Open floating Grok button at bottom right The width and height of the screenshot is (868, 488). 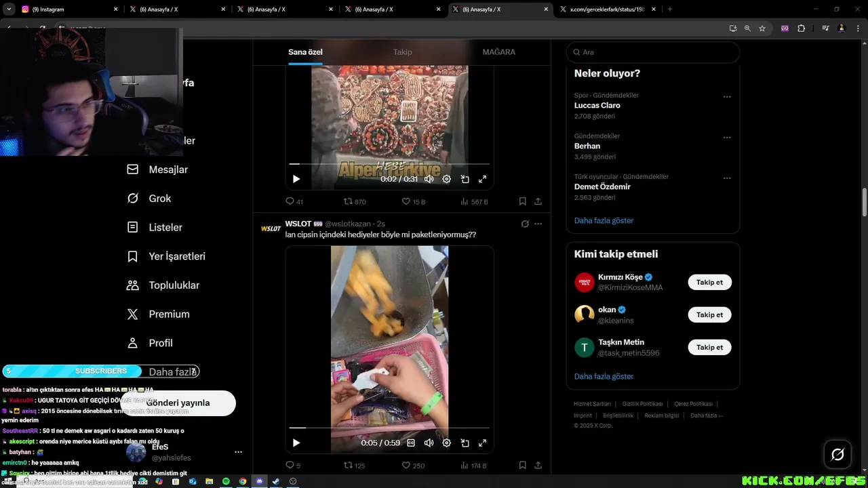[x=837, y=454]
